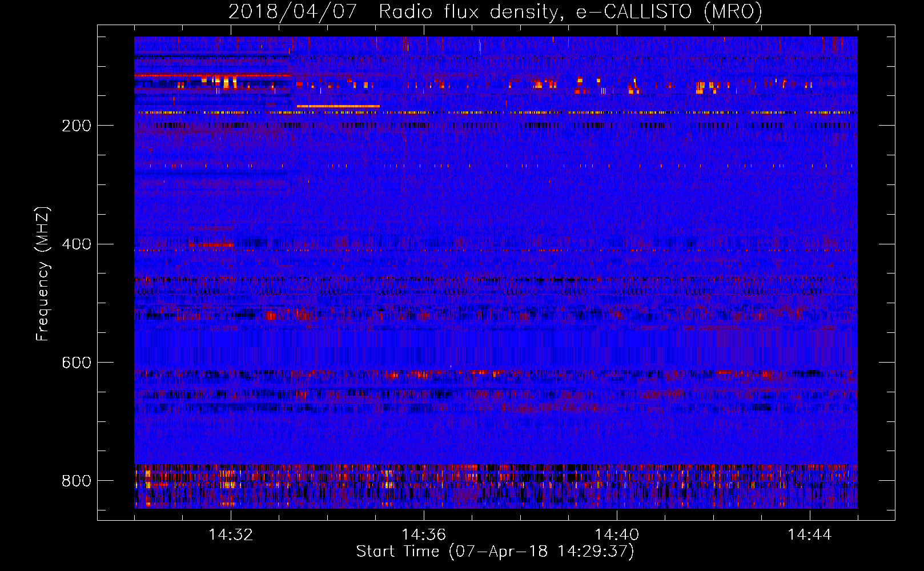The height and width of the screenshot is (571, 924).
Task: Click the "Start Time (07-Apr-18 14:29:37)" axis label
Action: (495, 552)
